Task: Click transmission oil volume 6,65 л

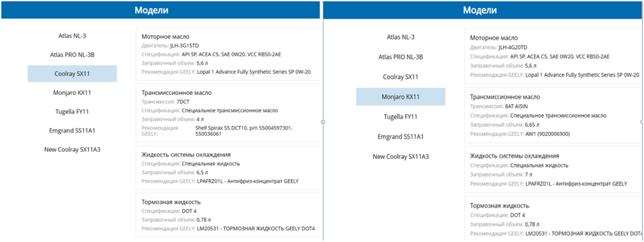Action: pos(533,125)
